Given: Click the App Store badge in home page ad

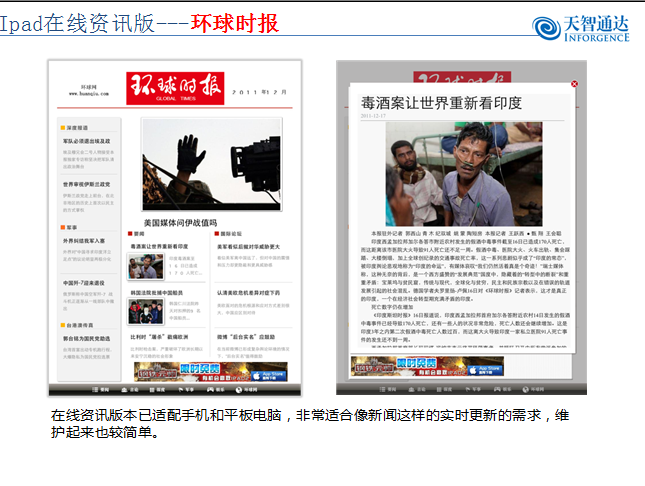Looking at the screenshot, I should tap(268, 375).
